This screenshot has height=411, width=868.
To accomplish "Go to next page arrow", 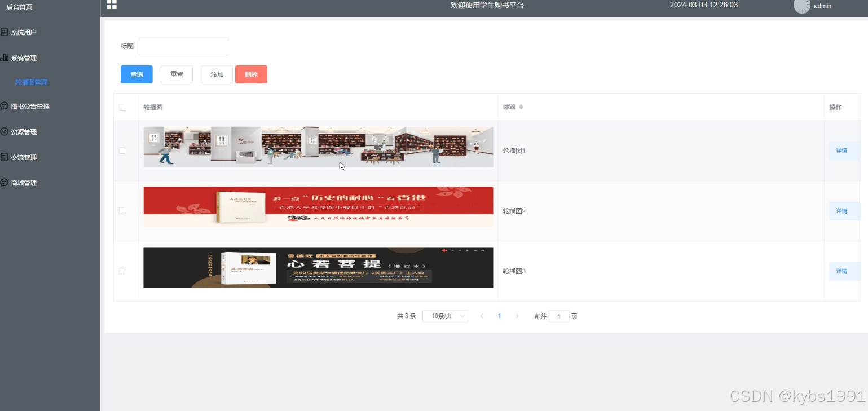I will pos(517,316).
